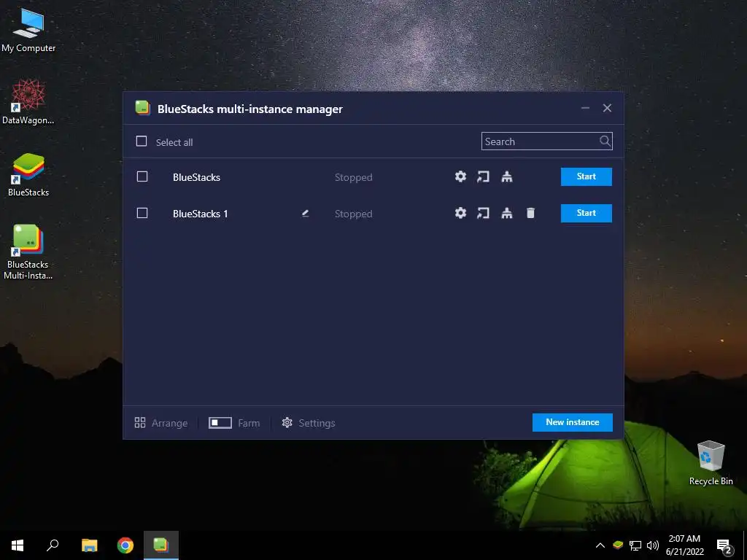Click the Arrange label

click(x=169, y=423)
